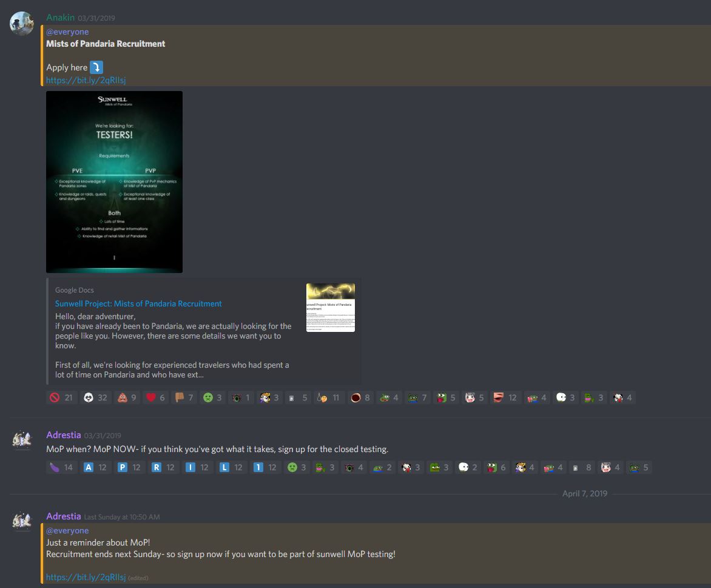Viewport: 711px width, 588px height.
Task: Open the Google Docs embed preview thumbnail
Action: click(x=331, y=308)
